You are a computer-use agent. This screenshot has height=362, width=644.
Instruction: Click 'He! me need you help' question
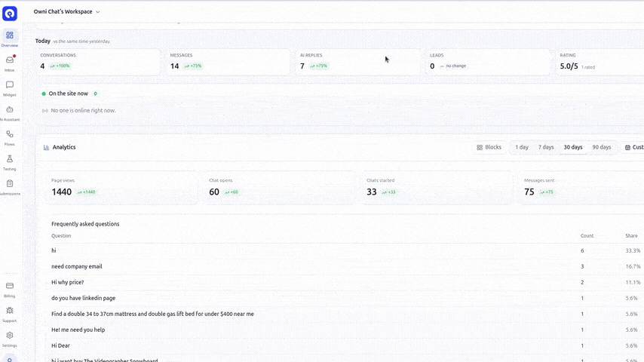tap(78, 330)
